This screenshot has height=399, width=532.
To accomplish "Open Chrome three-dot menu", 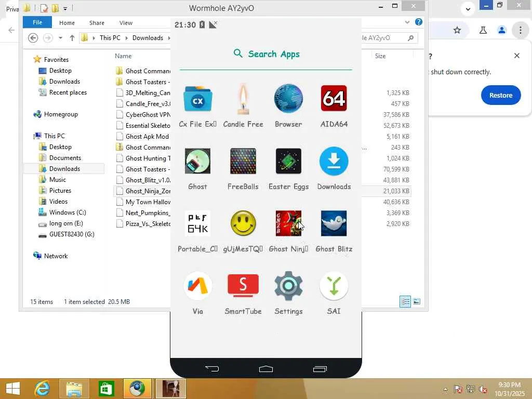I will [520, 30].
